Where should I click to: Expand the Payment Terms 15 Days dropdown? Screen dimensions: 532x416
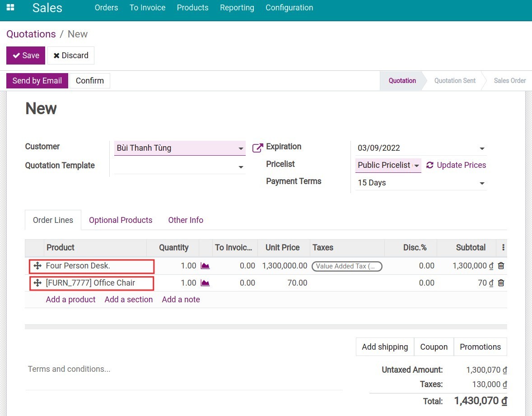(482, 183)
